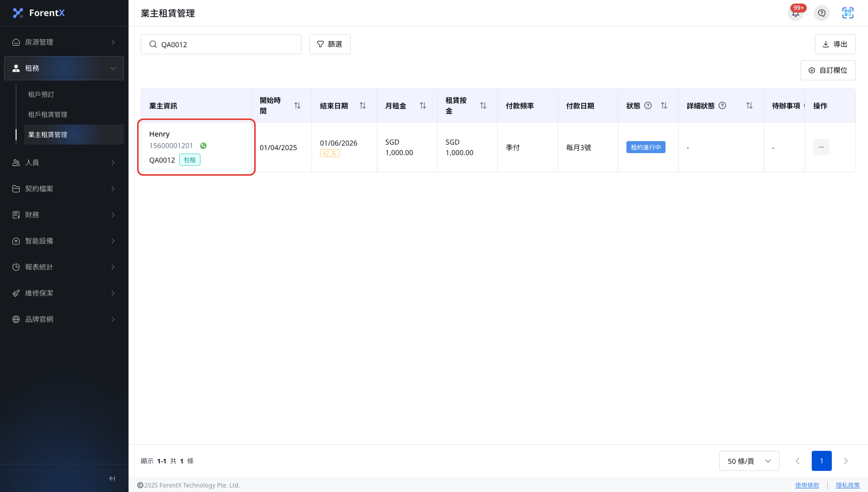Click the search field containing QA0012
This screenshot has height=492, width=868.
pos(221,44)
